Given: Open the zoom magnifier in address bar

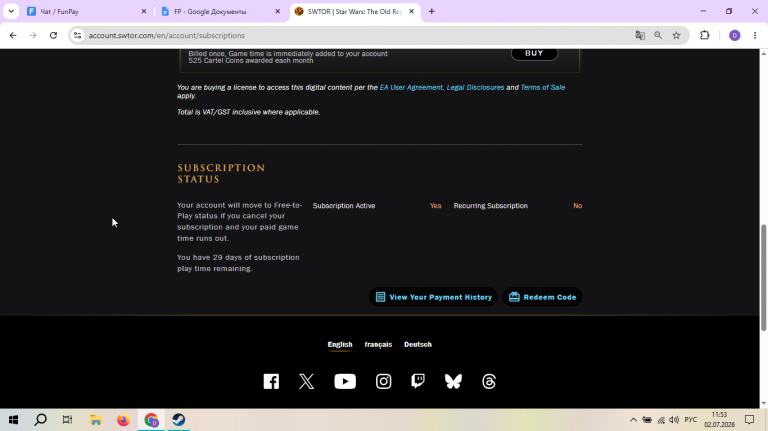Looking at the screenshot, I should 658,35.
